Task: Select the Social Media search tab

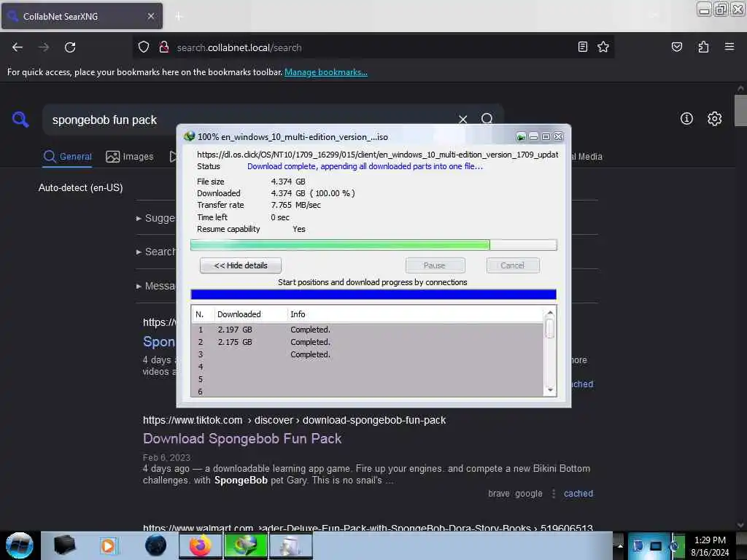Action: click(x=587, y=156)
